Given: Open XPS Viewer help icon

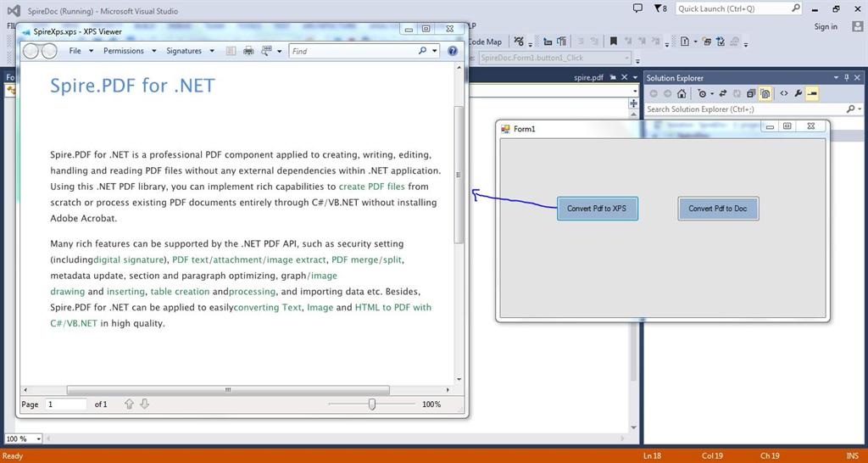Looking at the screenshot, I should (453, 51).
